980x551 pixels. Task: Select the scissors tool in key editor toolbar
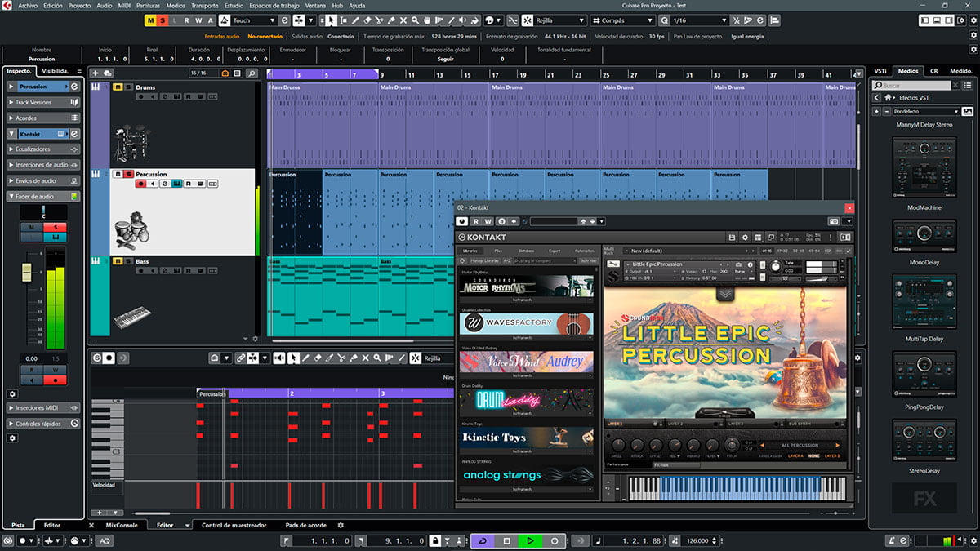[341, 358]
